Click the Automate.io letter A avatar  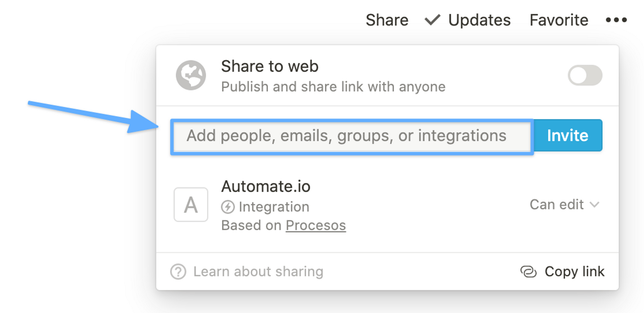coord(191,205)
